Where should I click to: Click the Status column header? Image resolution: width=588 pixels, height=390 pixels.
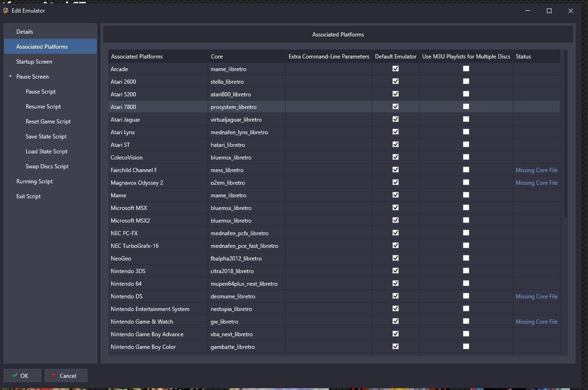537,57
